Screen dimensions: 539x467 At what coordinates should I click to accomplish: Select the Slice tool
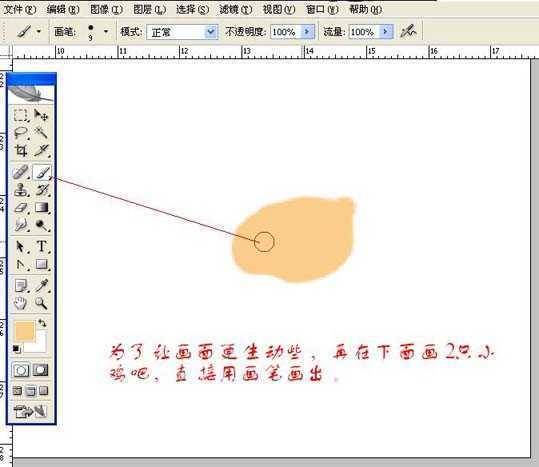(42, 151)
